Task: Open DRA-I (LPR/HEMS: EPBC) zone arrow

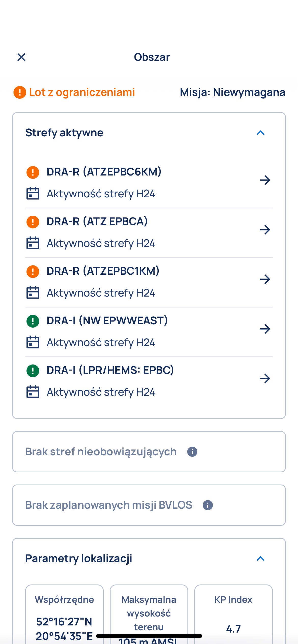Action: pyautogui.click(x=265, y=378)
